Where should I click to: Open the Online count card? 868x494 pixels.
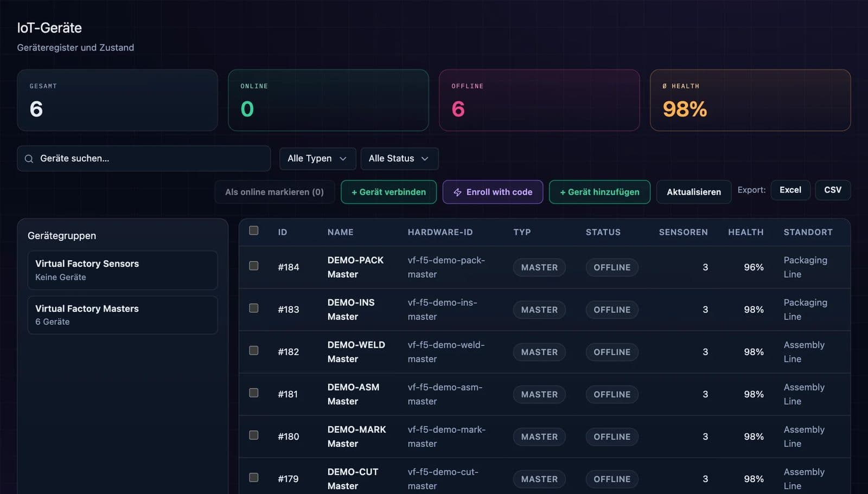[x=328, y=100]
